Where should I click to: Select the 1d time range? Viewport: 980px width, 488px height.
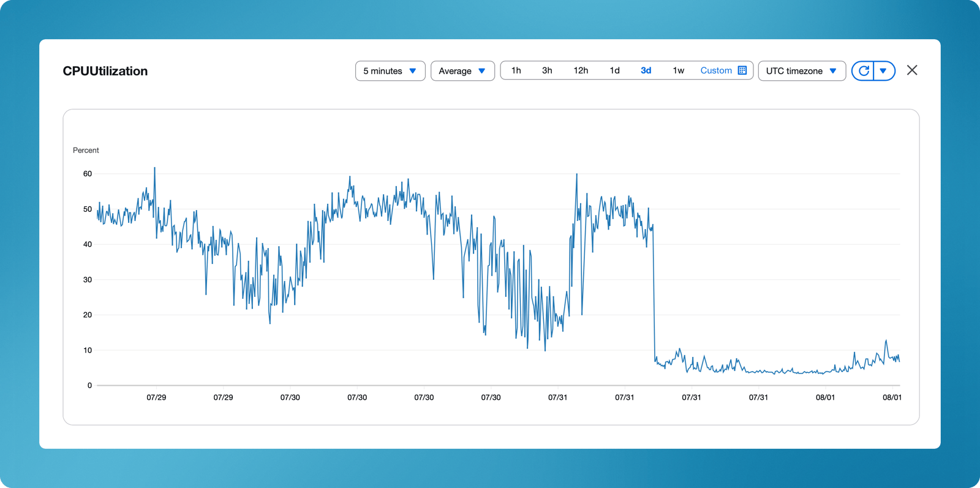(614, 70)
